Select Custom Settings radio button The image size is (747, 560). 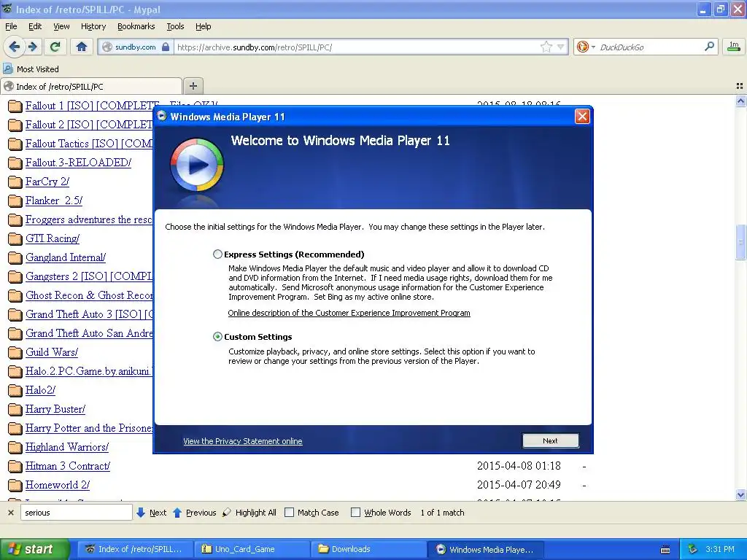217,337
